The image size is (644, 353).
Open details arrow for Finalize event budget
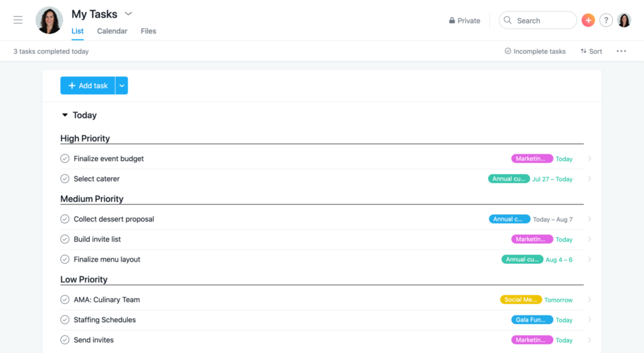[589, 159]
